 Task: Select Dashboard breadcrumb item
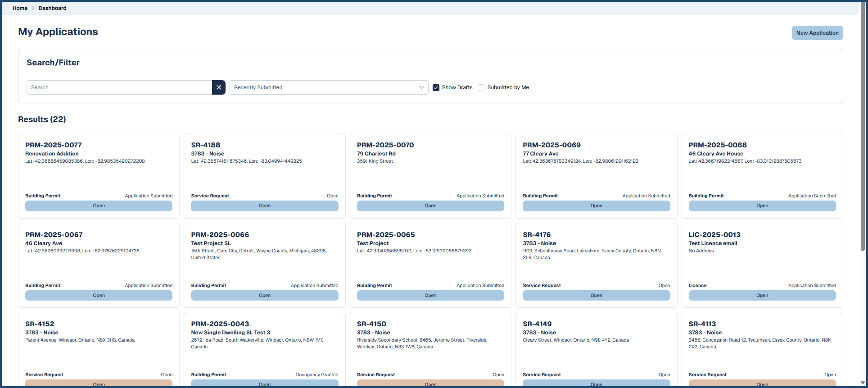[52, 8]
